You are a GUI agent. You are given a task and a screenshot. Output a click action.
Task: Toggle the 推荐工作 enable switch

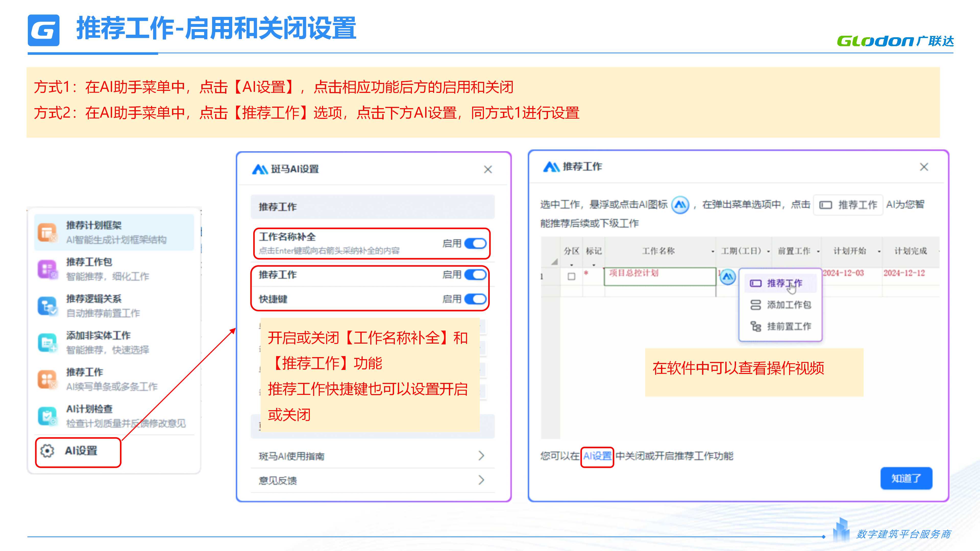[x=475, y=274]
